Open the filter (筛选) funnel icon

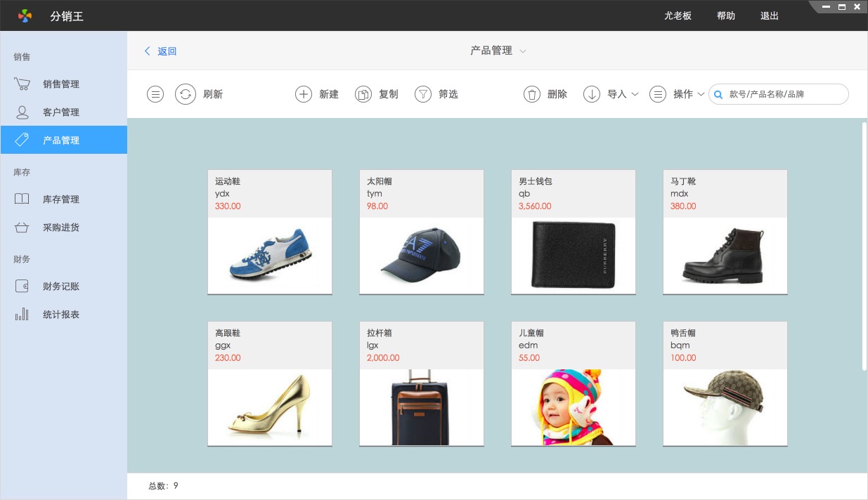pos(422,94)
